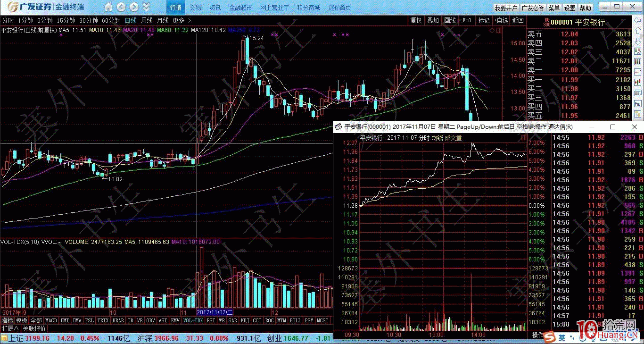Image resolution: width=644 pixels, height=344 pixels.
Task: Switch to the 资讯 tab
Action: pyautogui.click(x=215, y=8)
